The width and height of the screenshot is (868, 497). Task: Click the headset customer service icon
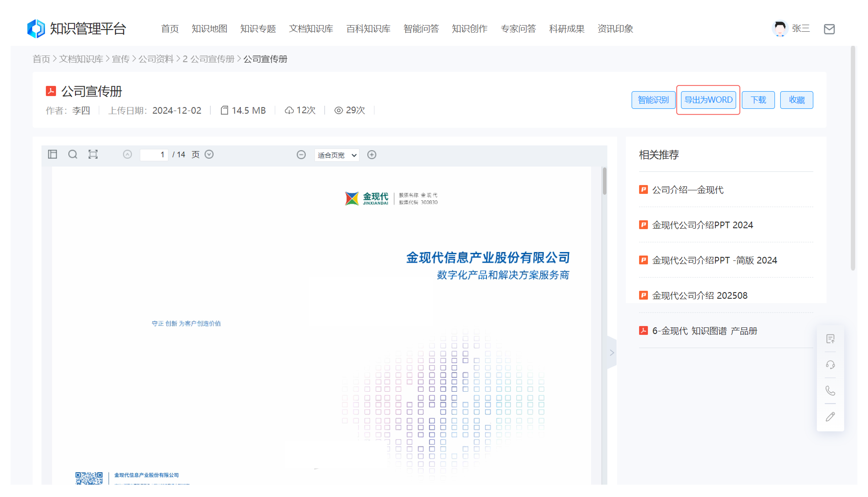point(830,365)
